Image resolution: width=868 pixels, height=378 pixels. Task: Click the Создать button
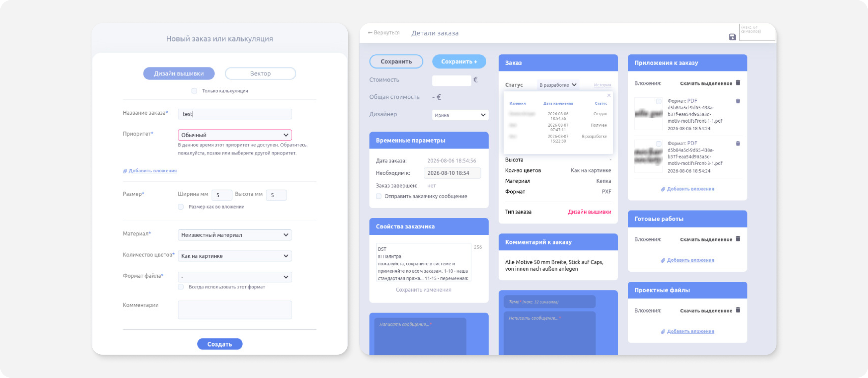220,344
